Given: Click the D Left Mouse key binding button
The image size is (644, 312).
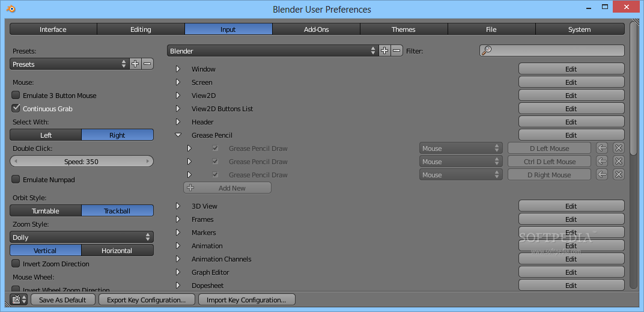Looking at the screenshot, I should tap(549, 148).
